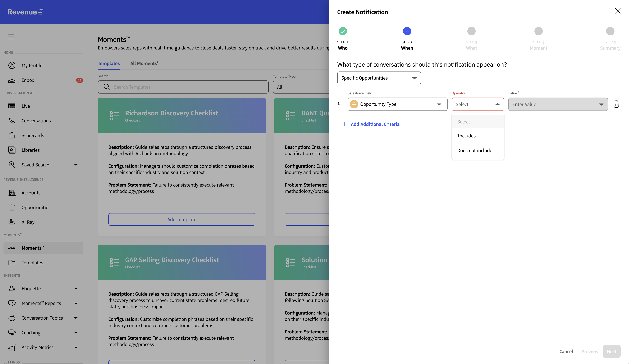Close the Create Notification panel
Image resolution: width=629 pixels, height=364 pixels.
tap(617, 11)
